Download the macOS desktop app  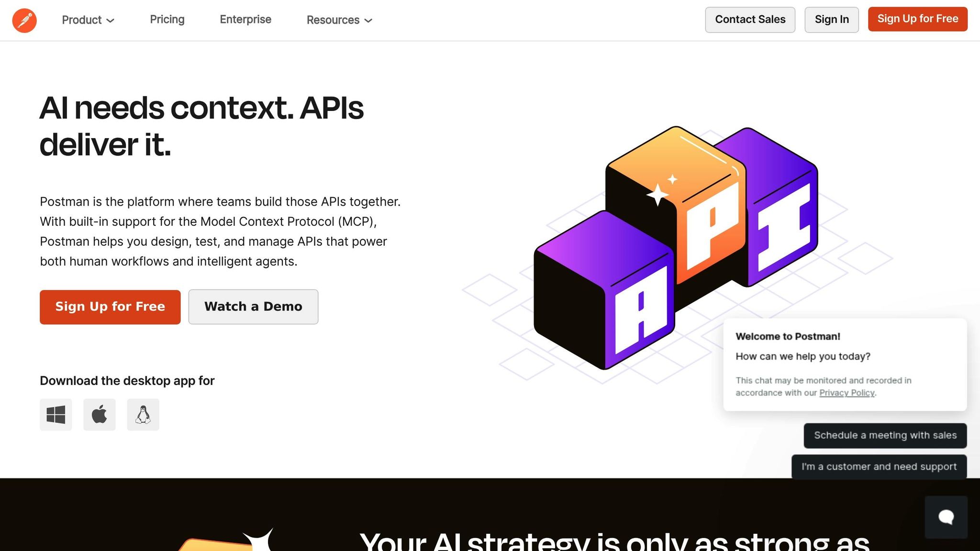(x=100, y=415)
